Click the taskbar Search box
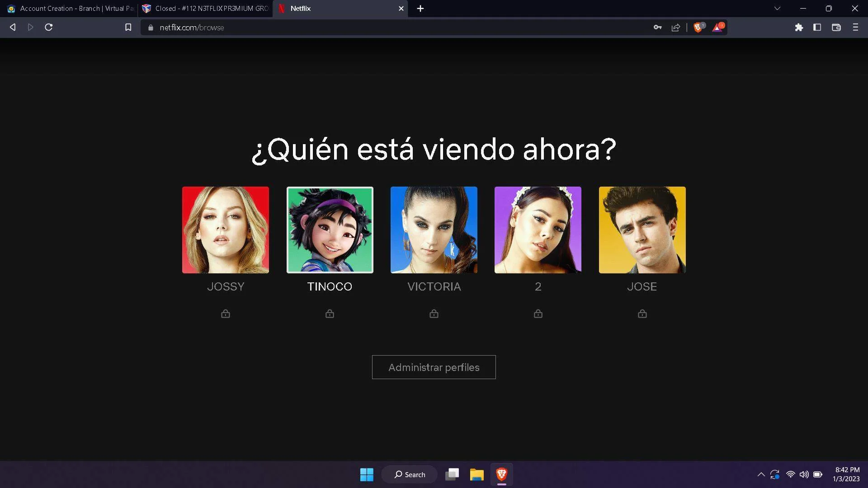 tap(410, 474)
